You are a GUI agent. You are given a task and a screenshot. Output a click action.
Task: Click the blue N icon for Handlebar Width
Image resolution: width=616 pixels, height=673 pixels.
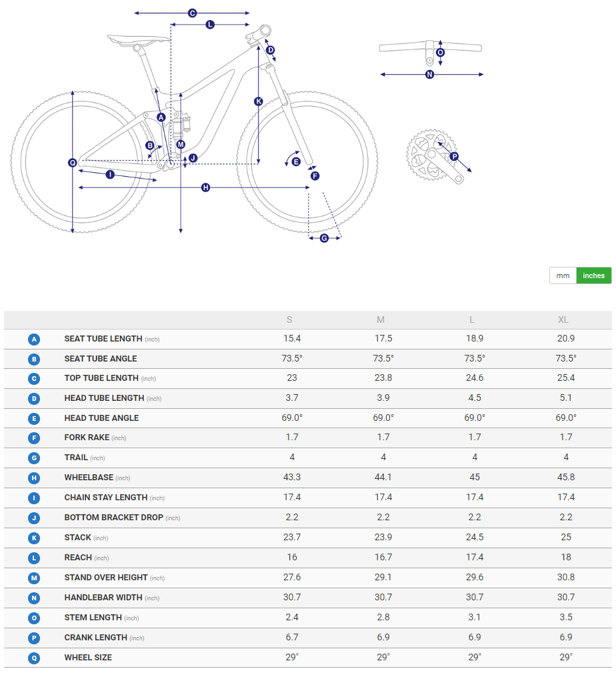tap(34, 598)
